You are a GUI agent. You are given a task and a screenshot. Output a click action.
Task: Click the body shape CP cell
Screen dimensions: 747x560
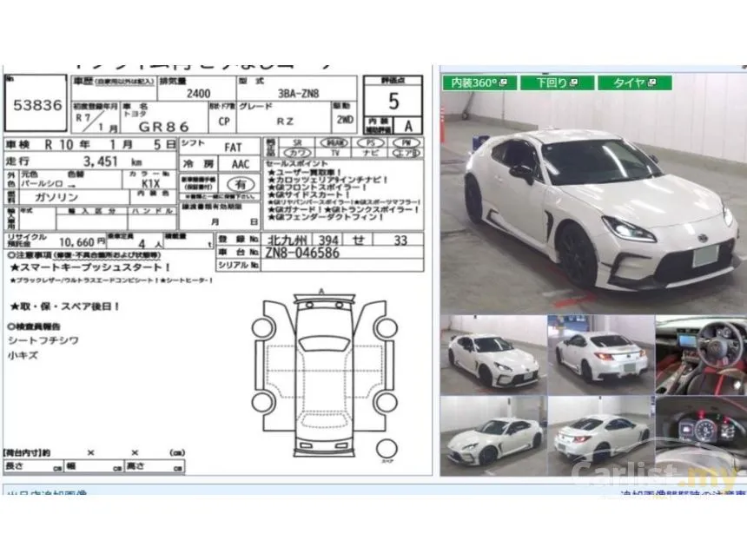[x=224, y=122]
